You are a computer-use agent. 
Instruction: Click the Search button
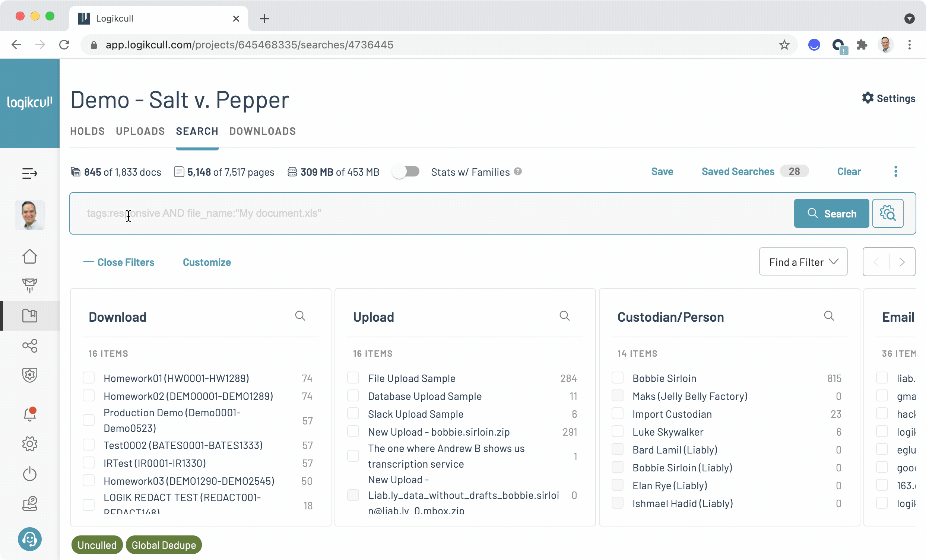pos(832,213)
